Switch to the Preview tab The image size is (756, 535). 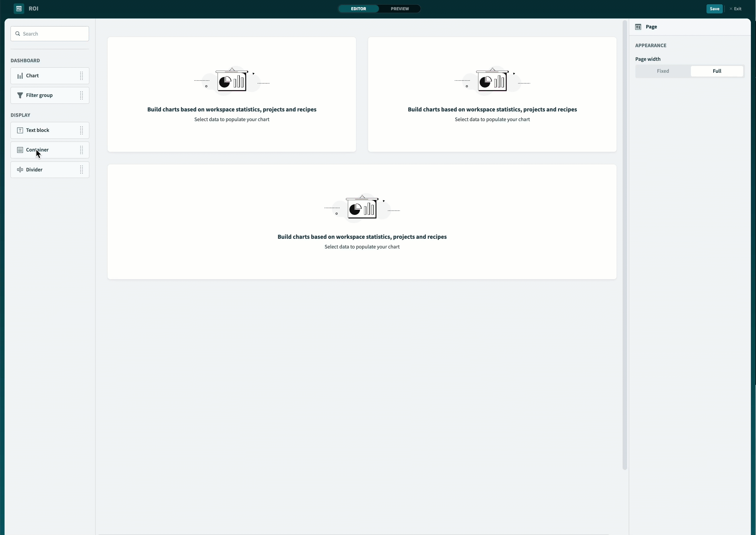click(x=399, y=9)
